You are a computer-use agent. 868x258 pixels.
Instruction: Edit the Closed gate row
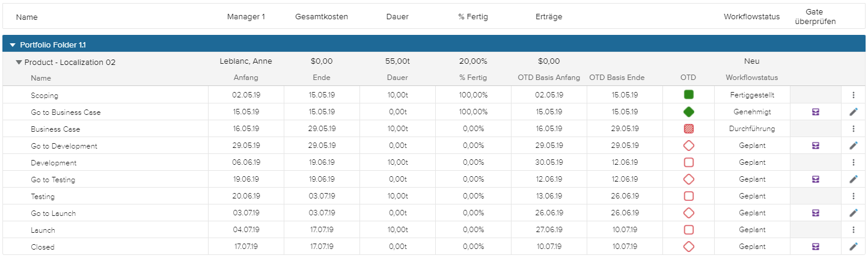[853, 247]
